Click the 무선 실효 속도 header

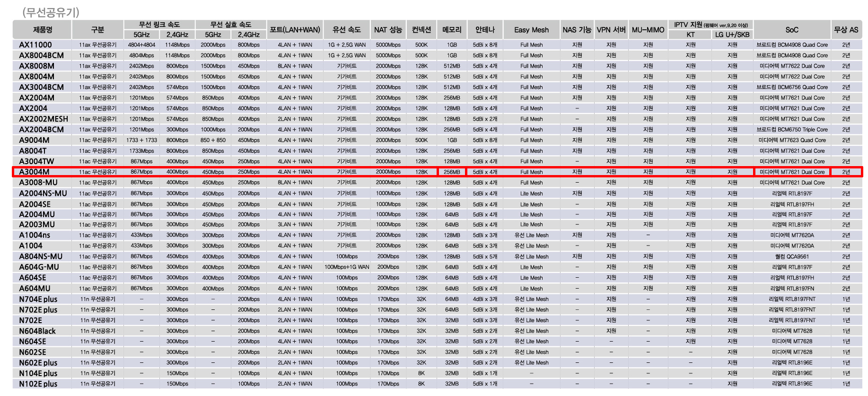pyautogui.click(x=231, y=25)
